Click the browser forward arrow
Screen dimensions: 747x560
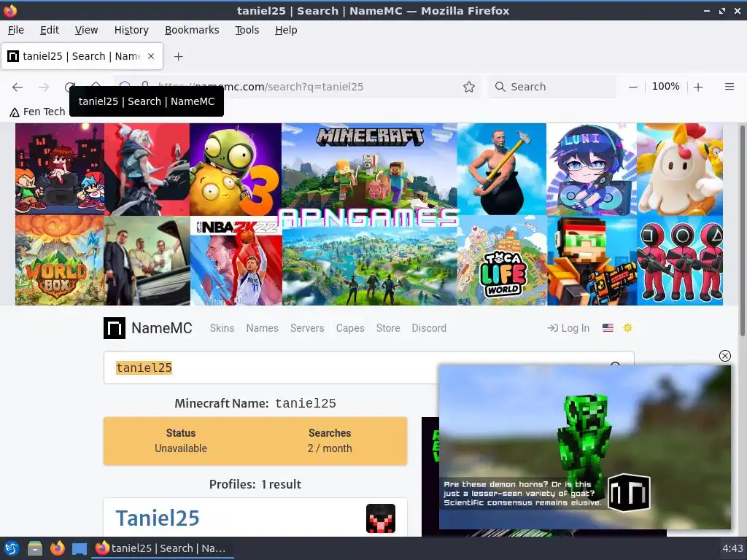[x=44, y=87]
